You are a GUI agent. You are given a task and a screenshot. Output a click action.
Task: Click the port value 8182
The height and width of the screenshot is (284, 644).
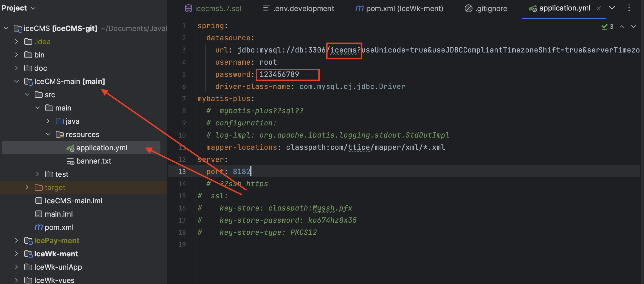(x=242, y=172)
